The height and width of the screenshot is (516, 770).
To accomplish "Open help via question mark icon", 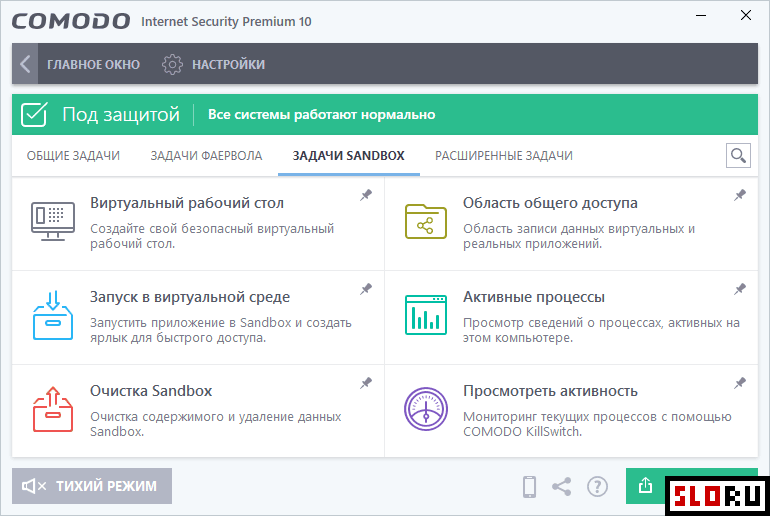I will pyautogui.click(x=597, y=487).
